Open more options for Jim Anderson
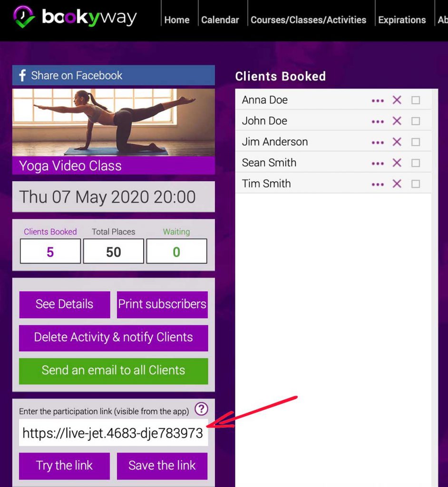Image resolution: width=448 pixels, height=487 pixels. coord(378,142)
